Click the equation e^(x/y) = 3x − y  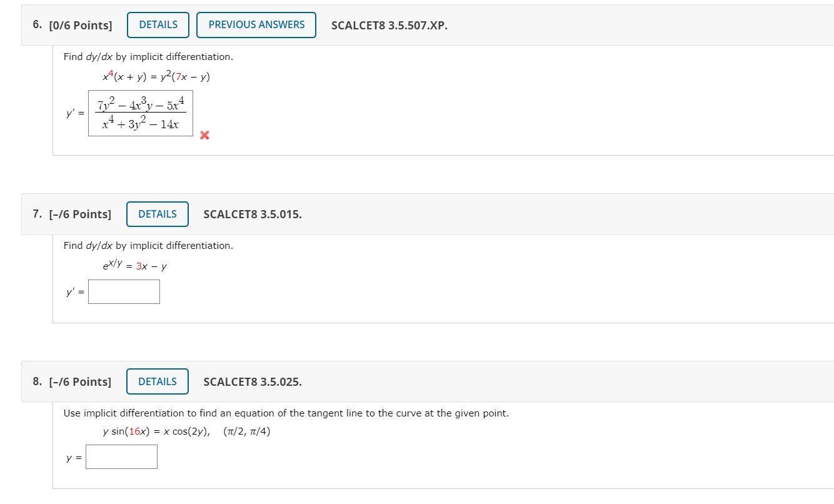[135, 266]
